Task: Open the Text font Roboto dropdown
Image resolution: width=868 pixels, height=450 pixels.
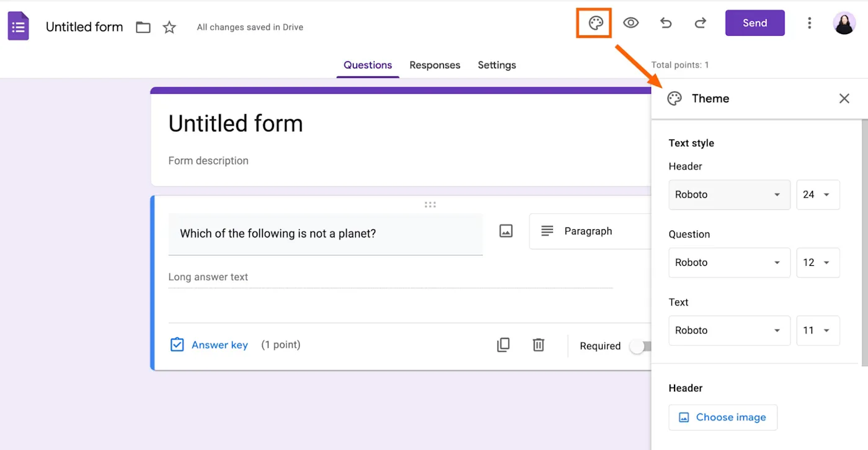Action: point(730,330)
